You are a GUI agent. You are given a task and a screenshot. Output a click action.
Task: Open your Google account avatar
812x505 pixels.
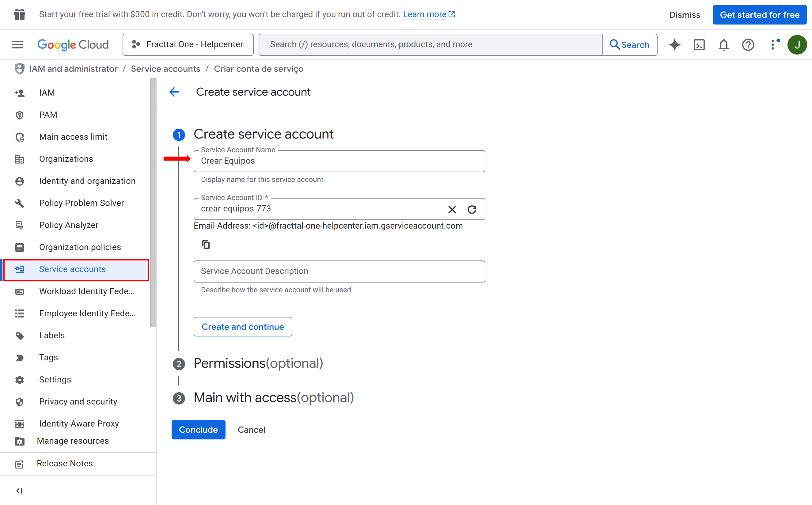[797, 44]
